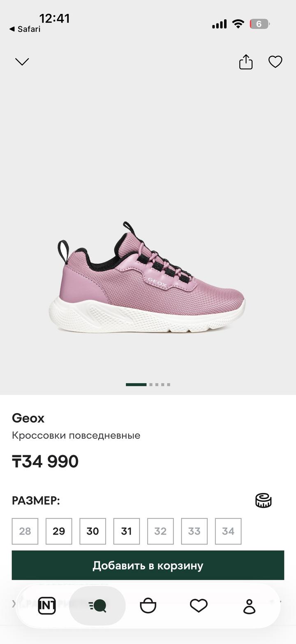The width and height of the screenshot is (296, 644).
Task: Open the INT home icon in bottom bar
Action: (x=47, y=606)
